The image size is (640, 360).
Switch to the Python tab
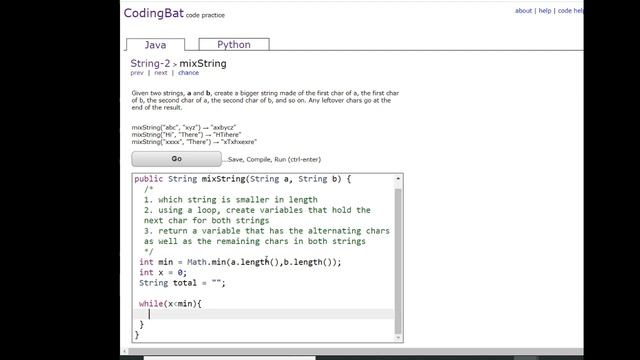click(x=234, y=44)
